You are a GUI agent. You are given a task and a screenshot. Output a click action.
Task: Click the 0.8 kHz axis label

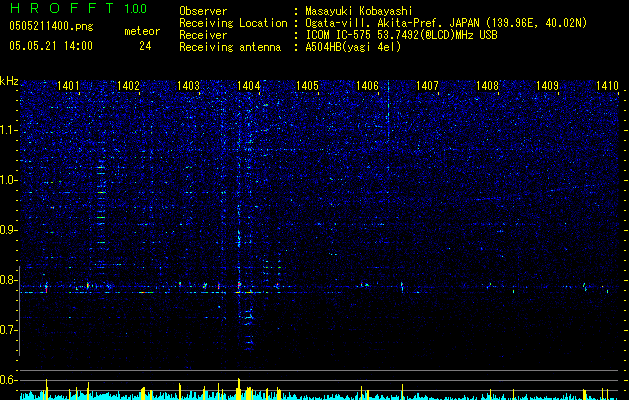pyautogui.click(x=8, y=280)
